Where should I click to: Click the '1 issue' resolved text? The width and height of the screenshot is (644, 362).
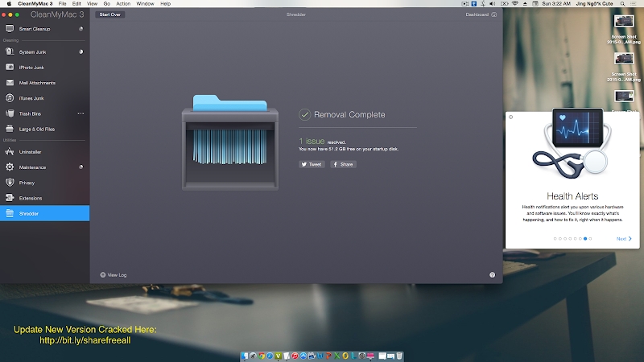tap(312, 142)
